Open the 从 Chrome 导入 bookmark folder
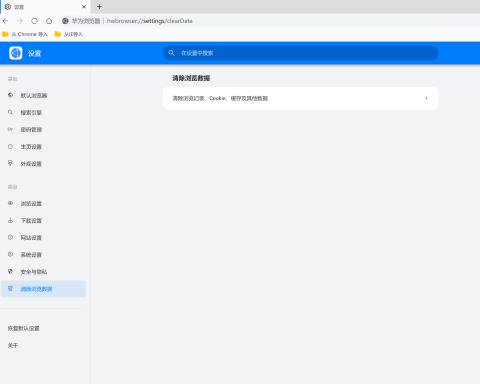This screenshot has height=384, width=480. [x=25, y=34]
